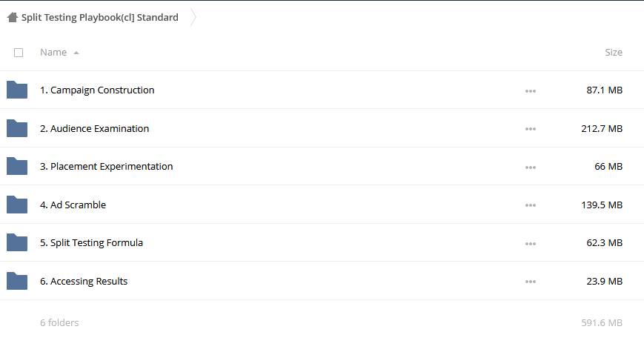
Task: Open Split Testing Playbook breadcrumb link
Action: pyautogui.click(x=100, y=17)
